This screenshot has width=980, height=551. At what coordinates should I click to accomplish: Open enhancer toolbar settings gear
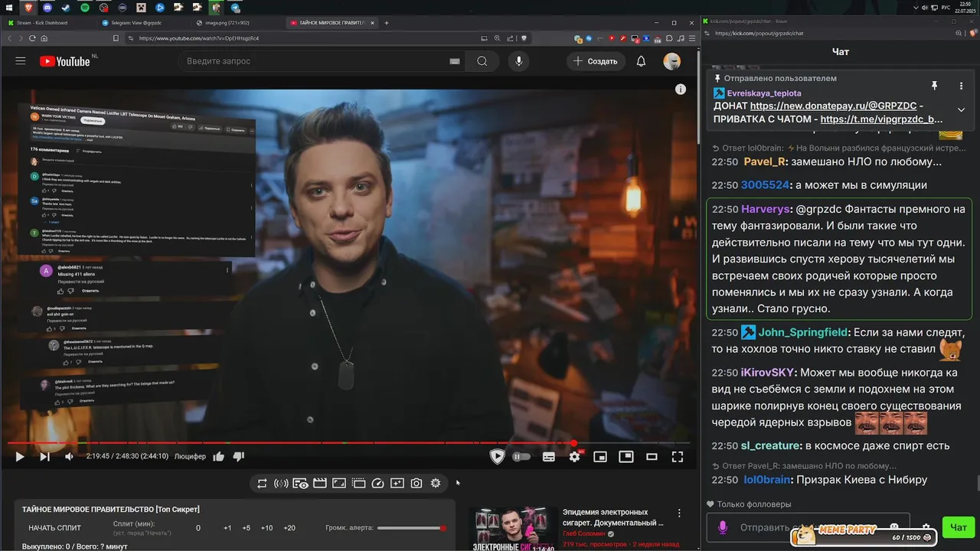(436, 483)
